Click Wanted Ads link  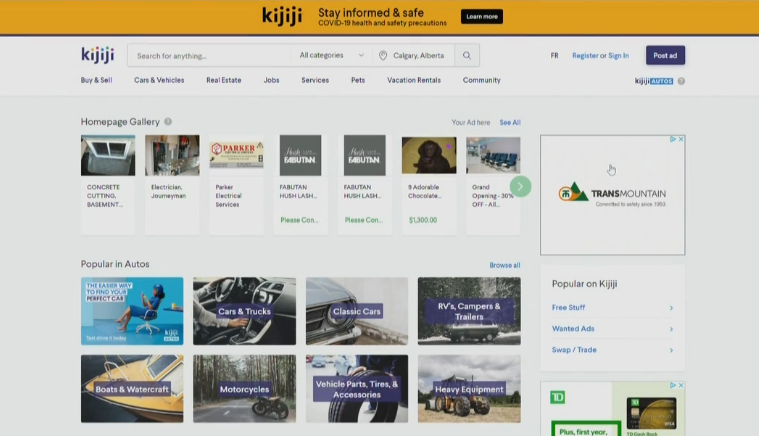click(573, 329)
